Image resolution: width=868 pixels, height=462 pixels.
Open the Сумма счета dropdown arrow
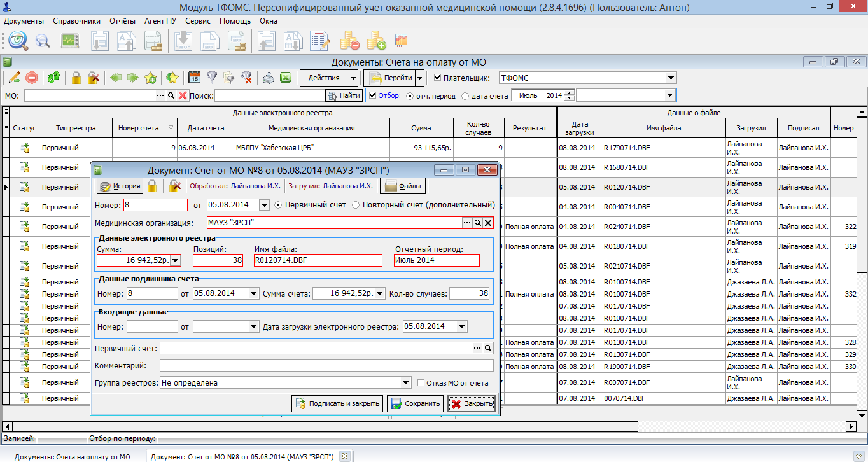pos(381,293)
